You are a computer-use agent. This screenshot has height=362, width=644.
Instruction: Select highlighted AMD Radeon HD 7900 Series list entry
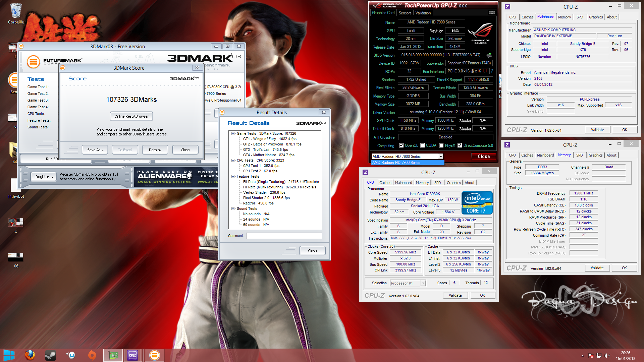click(x=408, y=163)
